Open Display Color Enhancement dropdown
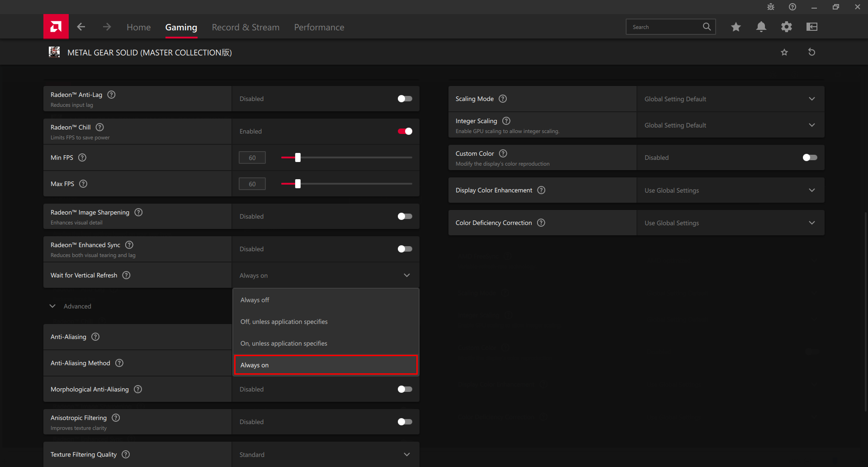 click(731, 190)
